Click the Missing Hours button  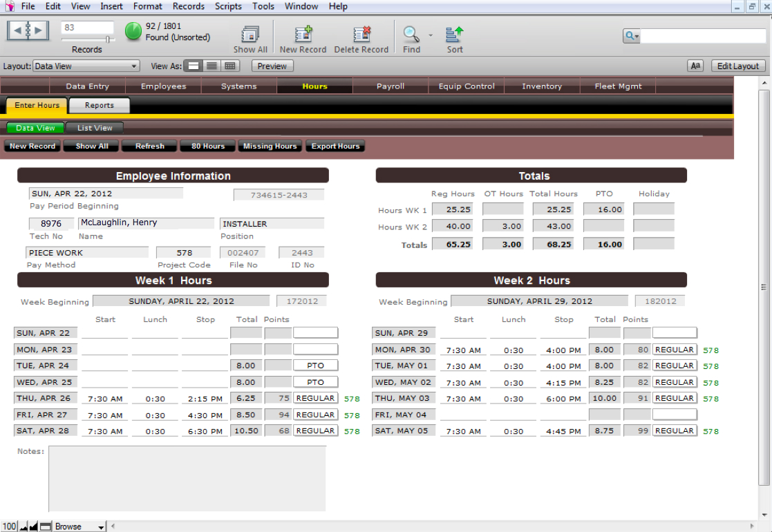click(270, 146)
